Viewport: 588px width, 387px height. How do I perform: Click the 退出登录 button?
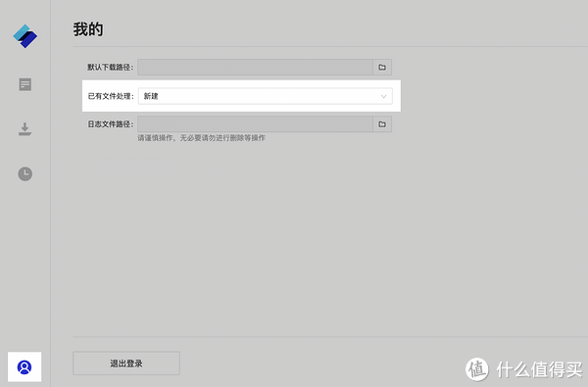[x=126, y=363]
